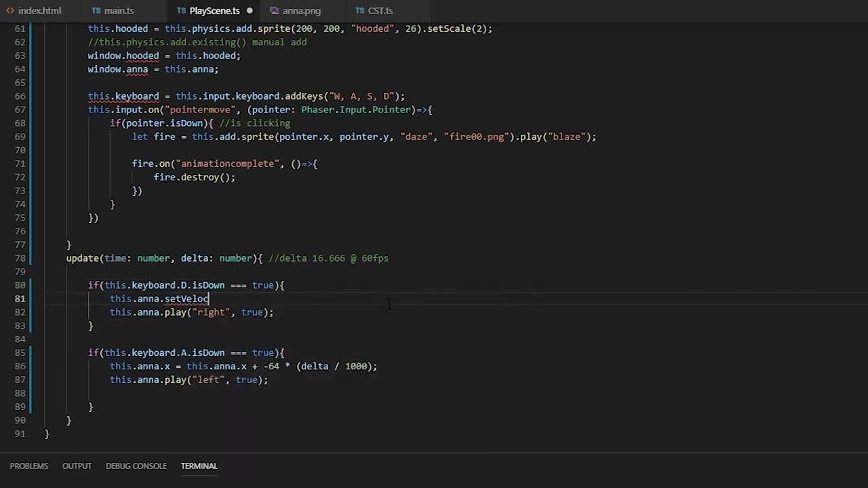Open the anna.png editor tab

point(302,11)
